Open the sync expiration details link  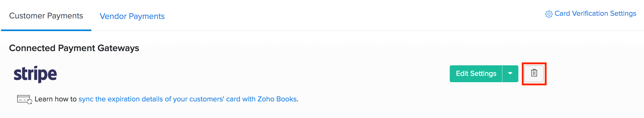pyautogui.click(x=187, y=99)
